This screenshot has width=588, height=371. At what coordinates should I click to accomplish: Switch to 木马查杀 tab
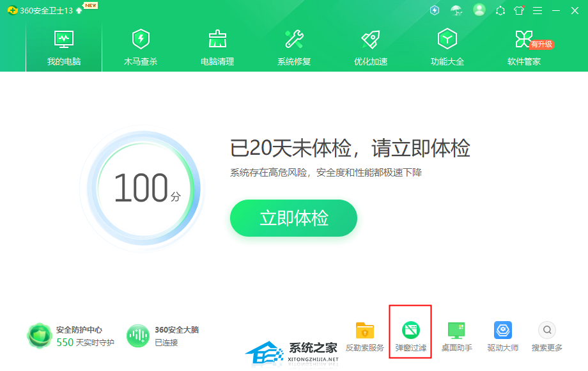pos(141,47)
